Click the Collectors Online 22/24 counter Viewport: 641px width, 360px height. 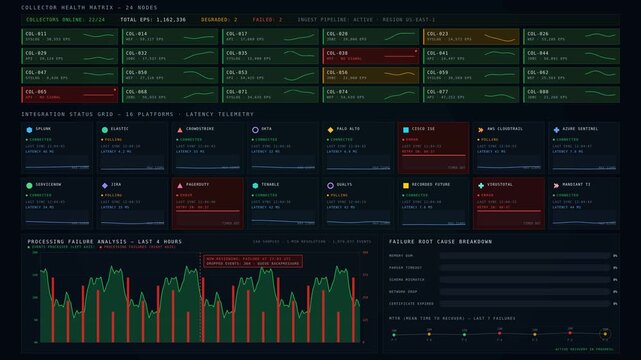coord(65,20)
